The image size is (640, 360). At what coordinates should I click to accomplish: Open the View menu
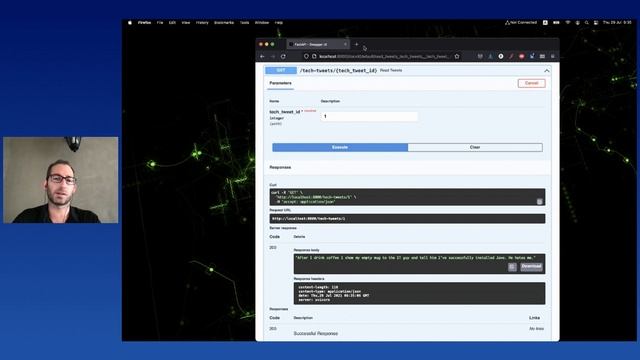(x=186, y=23)
